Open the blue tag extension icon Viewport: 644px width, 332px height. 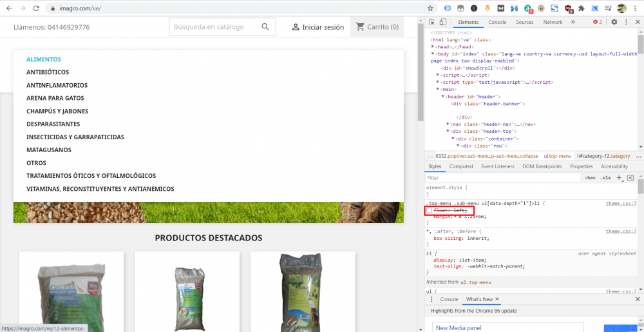coord(448,8)
